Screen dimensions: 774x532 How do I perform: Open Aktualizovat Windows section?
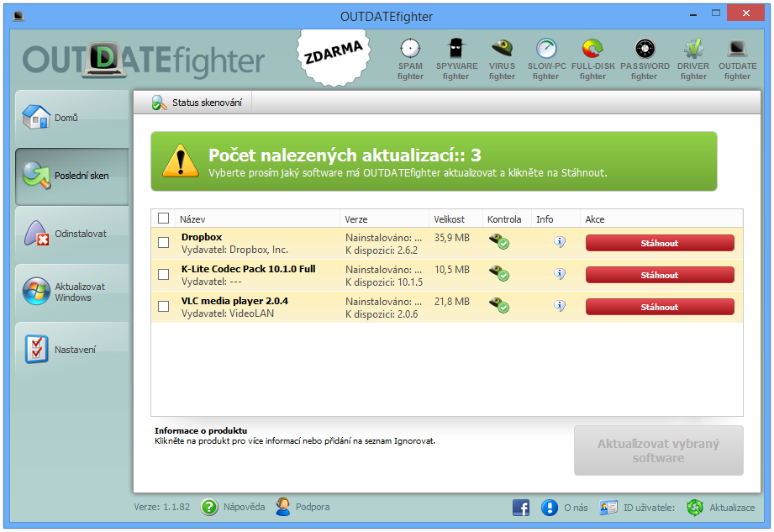72,292
